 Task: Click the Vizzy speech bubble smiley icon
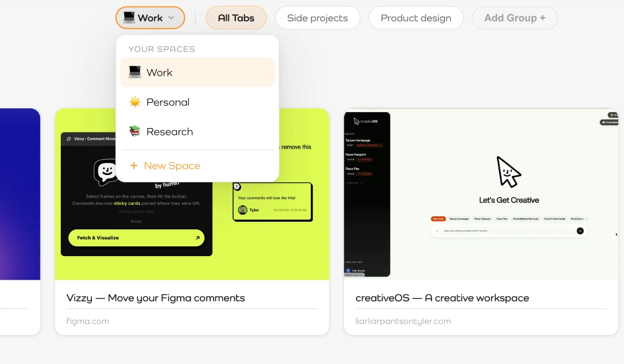105,172
